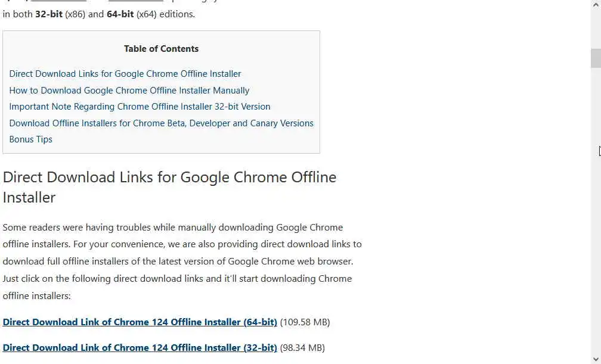Click the bold '64-bit' text in the intro line
Screen dimensions: 601x364
coord(120,14)
